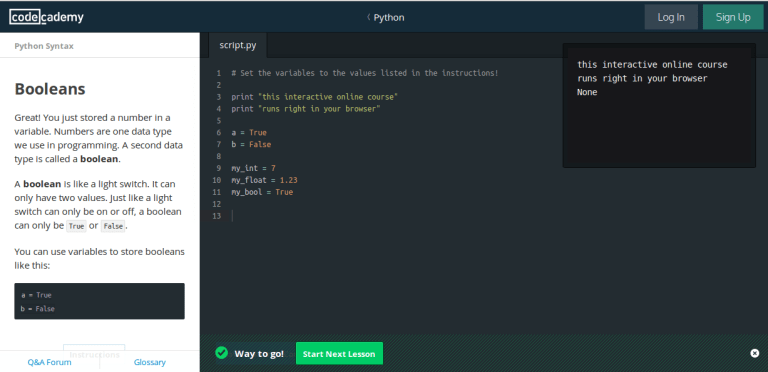Viewport: 768px width, 372px height.
Task: Click the Sign Up button
Action: 733,17
